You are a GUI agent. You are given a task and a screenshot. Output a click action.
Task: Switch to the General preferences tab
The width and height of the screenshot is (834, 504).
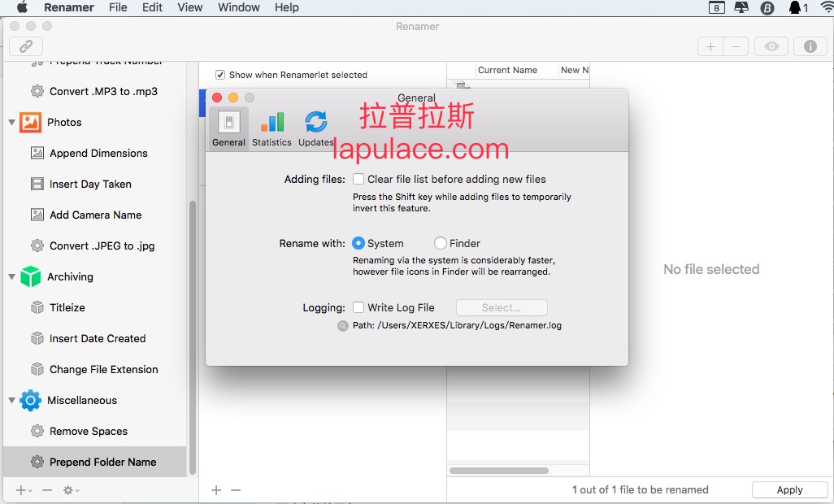coord(228,129)
